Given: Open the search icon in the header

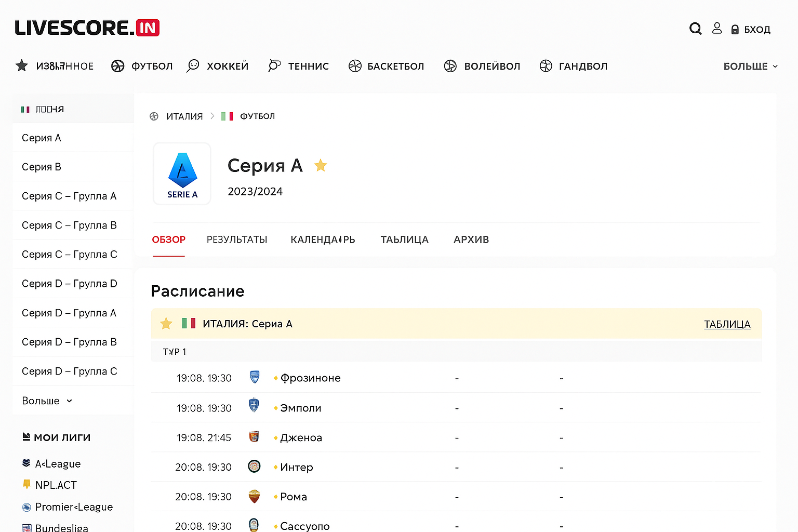Looking at the screenshot, I should coord(695,29).
